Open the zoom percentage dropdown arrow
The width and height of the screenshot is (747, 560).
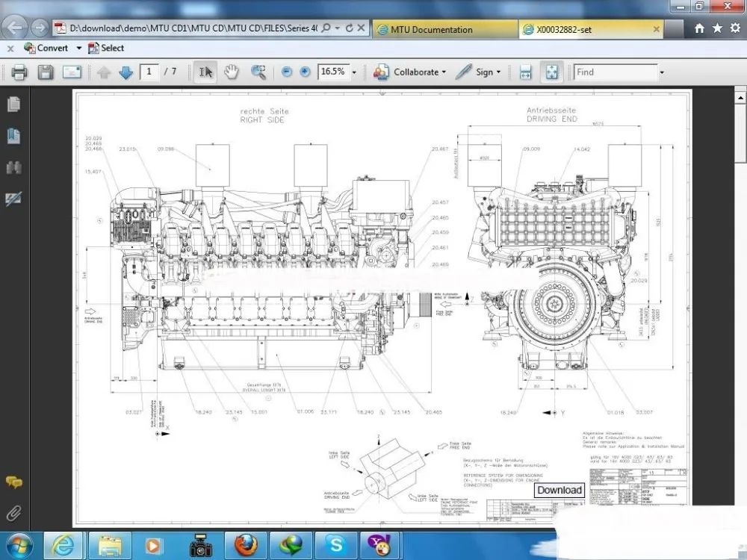pyautogui.click(x=354, y=72)
